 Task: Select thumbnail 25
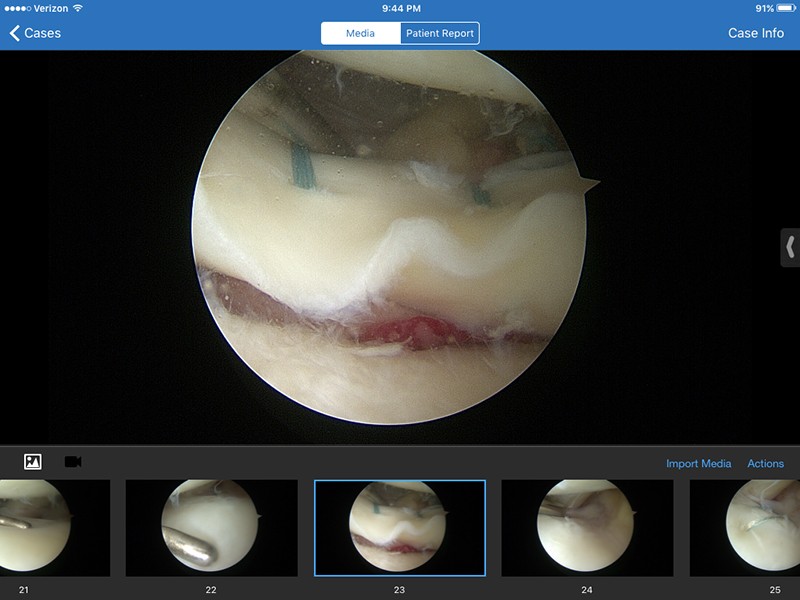pos(745,528)
